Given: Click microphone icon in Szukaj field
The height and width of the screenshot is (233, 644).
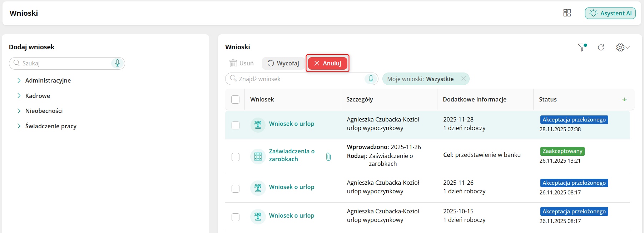Looking at the screenshot, I should tap(117, 63).
